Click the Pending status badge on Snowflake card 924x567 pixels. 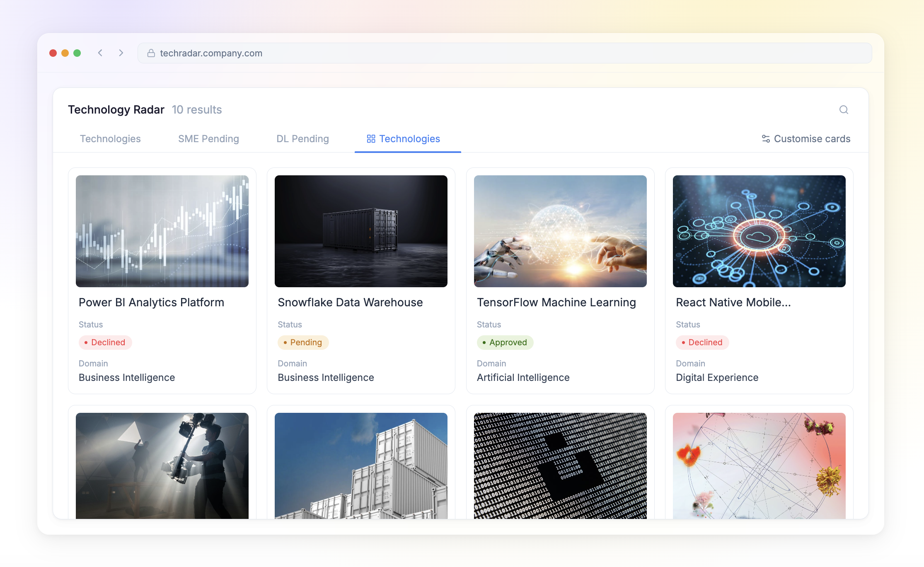(x=303, y=342)
